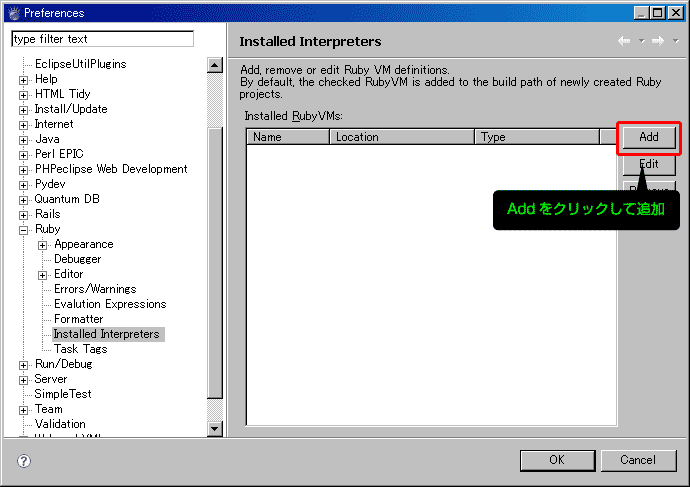Select Errors/Warnings preference page
The width and height of the screenshot is (690, 487).
(95, 289)
